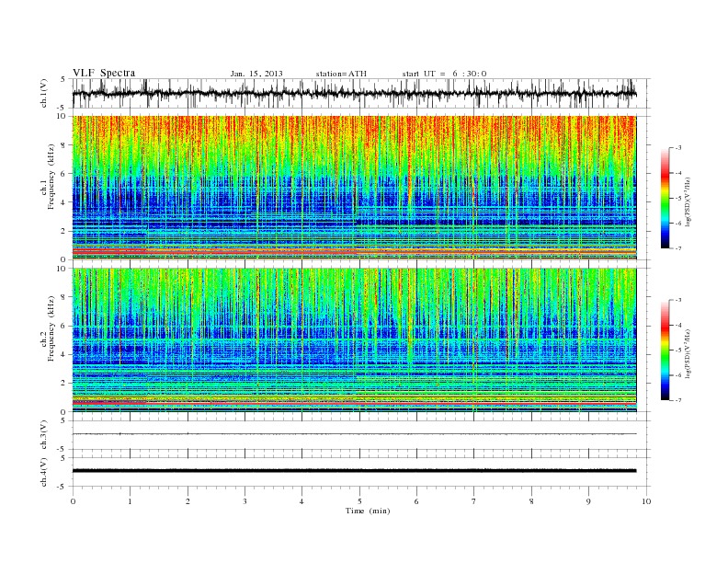Select the "Time (min)" axis title
This screenshot has width=728, height=563.
(x=368, y=511)
